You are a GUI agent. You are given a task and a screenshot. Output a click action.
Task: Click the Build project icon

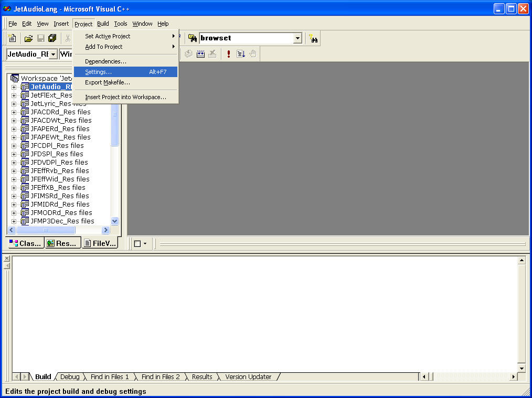(200, 54)
